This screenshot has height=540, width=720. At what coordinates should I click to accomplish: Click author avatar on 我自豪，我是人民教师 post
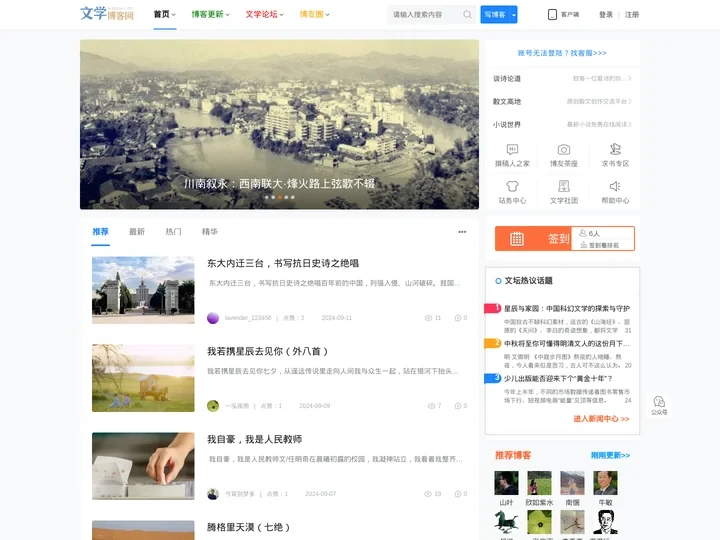point(213,494)
